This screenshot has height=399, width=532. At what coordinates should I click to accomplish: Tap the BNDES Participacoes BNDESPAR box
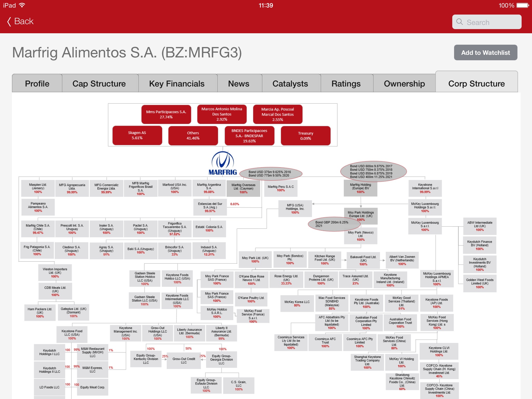(x=249, y=136)
